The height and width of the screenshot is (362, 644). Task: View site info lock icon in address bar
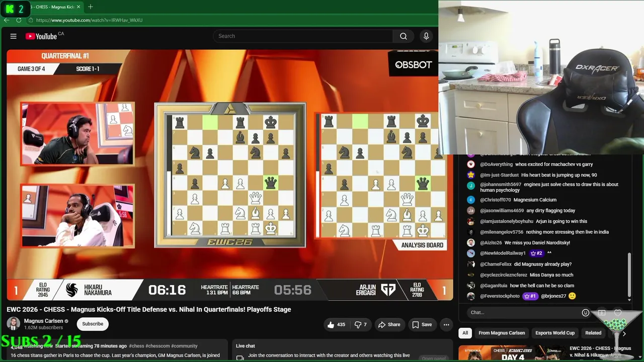pyautogui.click(x=31, y=20)
